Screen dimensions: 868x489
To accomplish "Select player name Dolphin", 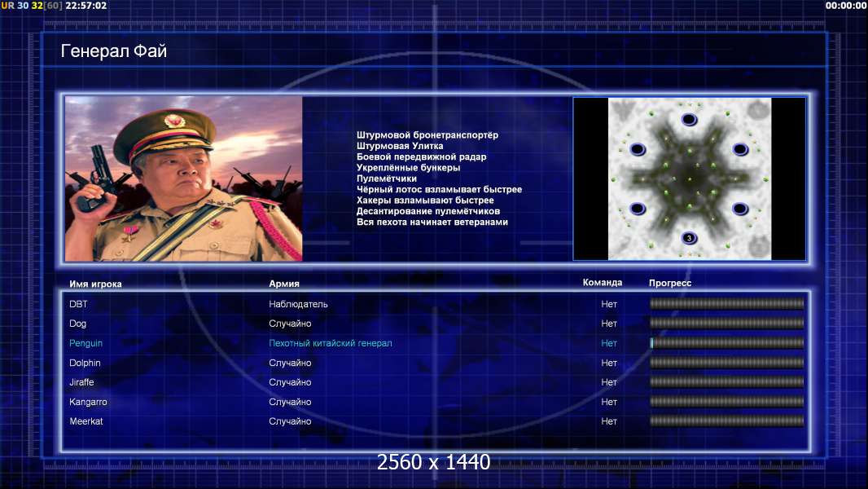I will (85, 363).
